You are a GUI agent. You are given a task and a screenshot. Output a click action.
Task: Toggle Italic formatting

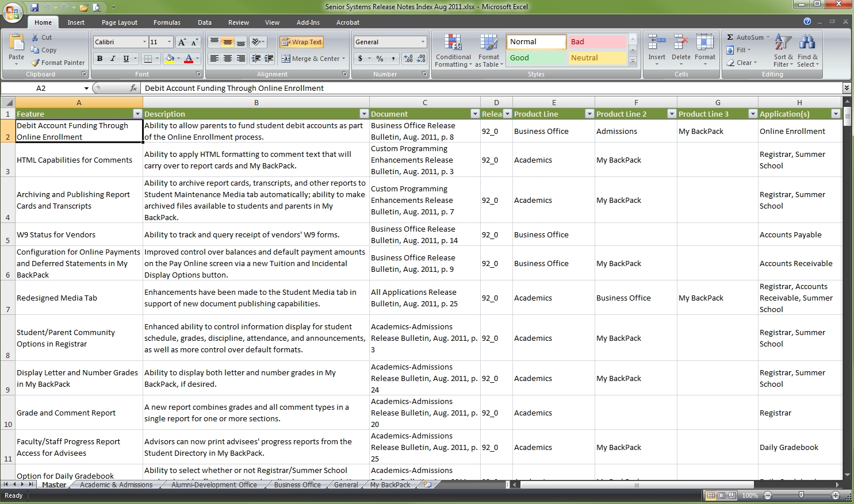click(x=113, y=59)
